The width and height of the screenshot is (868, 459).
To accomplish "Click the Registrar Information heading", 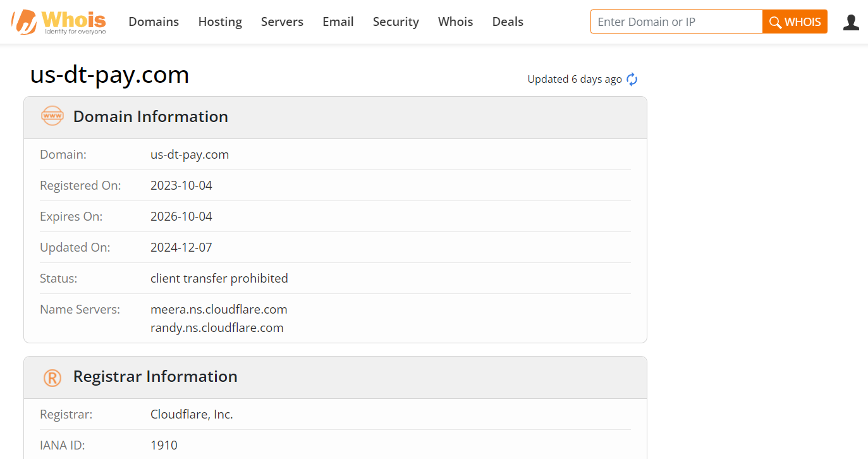I will click(156, 376).
